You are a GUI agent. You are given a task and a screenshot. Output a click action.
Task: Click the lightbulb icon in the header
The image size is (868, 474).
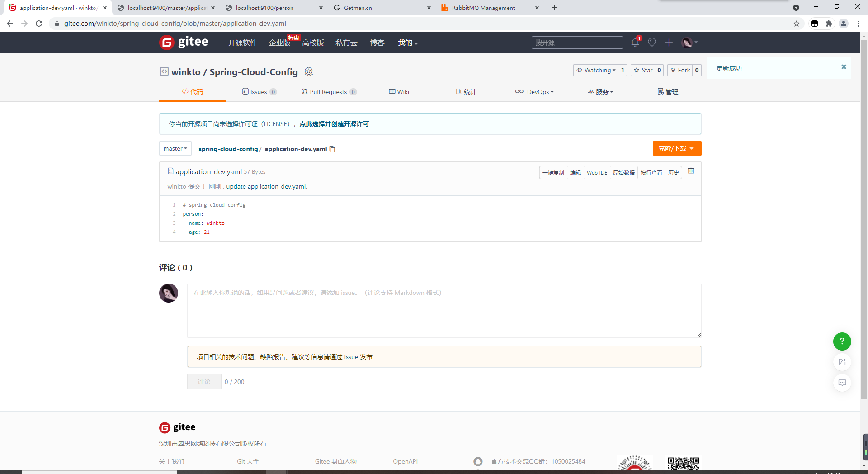coord(652,43)
